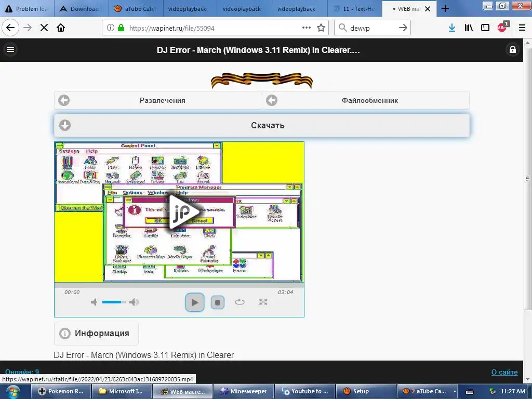532x399 pixels.
Task: Click the page vertical scrollbar
Action: (527, 178)
